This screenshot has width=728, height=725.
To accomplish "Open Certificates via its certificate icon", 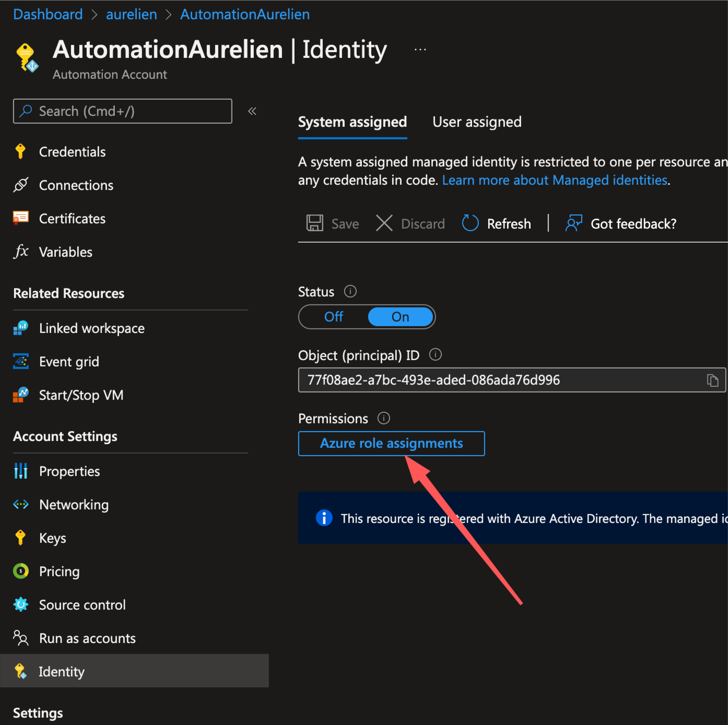I will pyautogui.click(x=20, y=218).
